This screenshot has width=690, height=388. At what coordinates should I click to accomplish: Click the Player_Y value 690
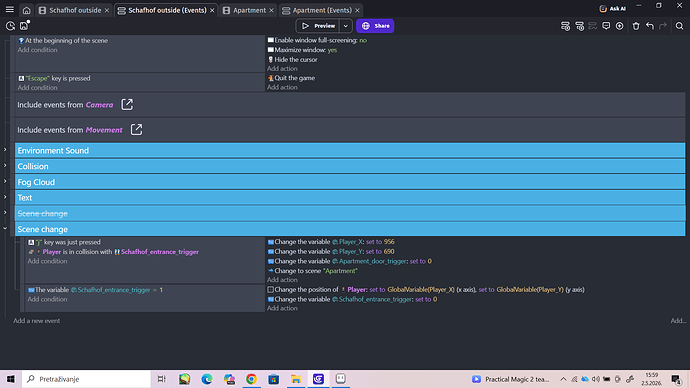pyautogui.click(x=389, y=252)
